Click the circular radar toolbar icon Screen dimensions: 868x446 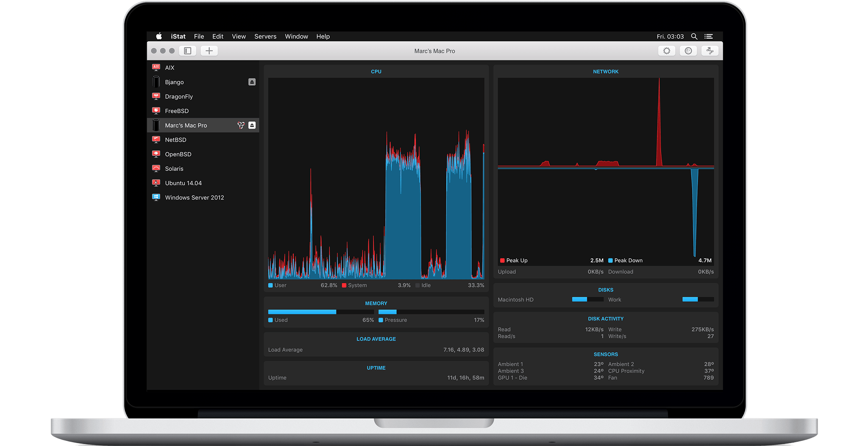coord(688,51)
